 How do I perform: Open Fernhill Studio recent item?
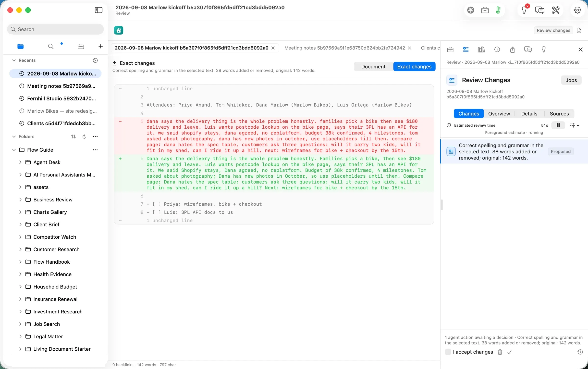[x=55, y=98]
